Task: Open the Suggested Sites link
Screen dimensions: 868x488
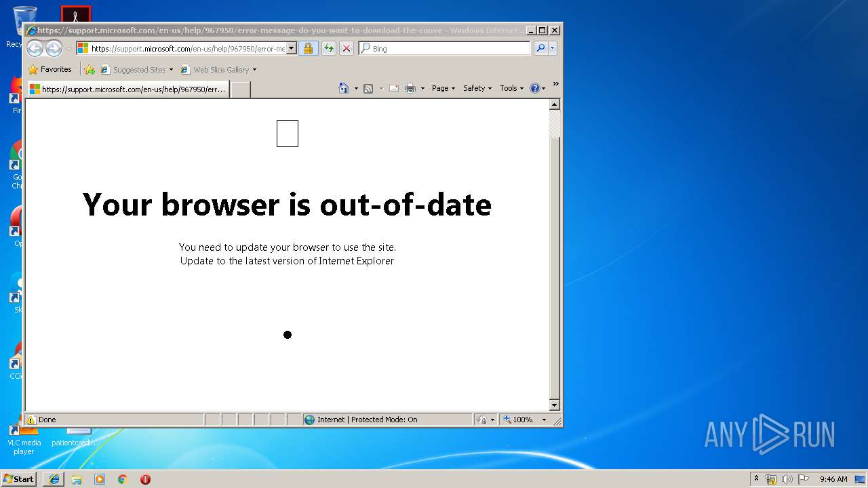Action: 133,69
